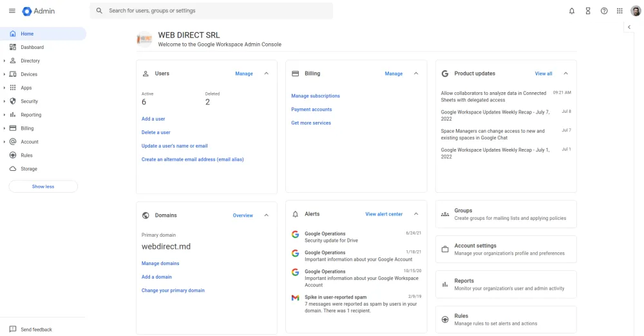This screenshot has width=644, height=336.
Task: Collapse the Users card
Action: 267,74
